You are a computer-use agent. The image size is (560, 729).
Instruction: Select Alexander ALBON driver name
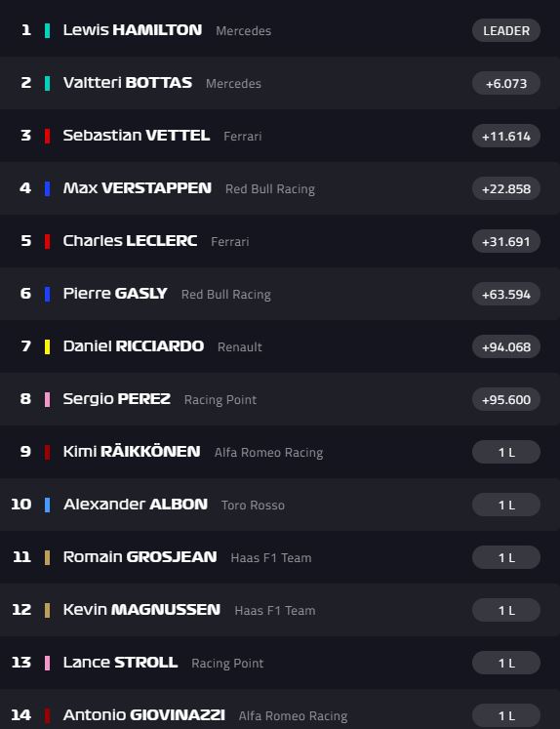tap(136, 504)
